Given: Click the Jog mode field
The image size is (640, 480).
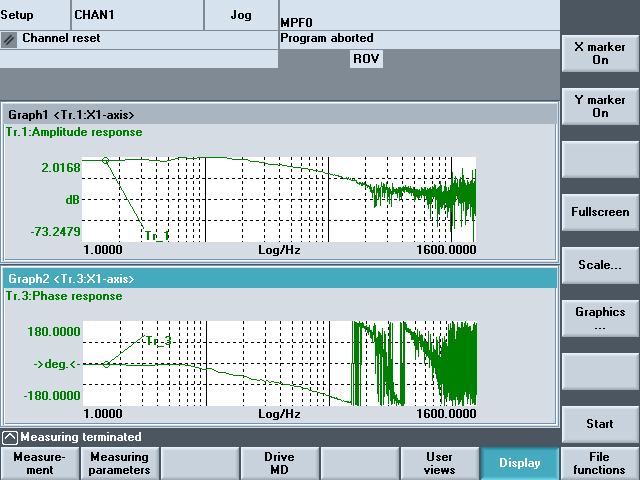Looking at the screenshot, I should 241,15.
